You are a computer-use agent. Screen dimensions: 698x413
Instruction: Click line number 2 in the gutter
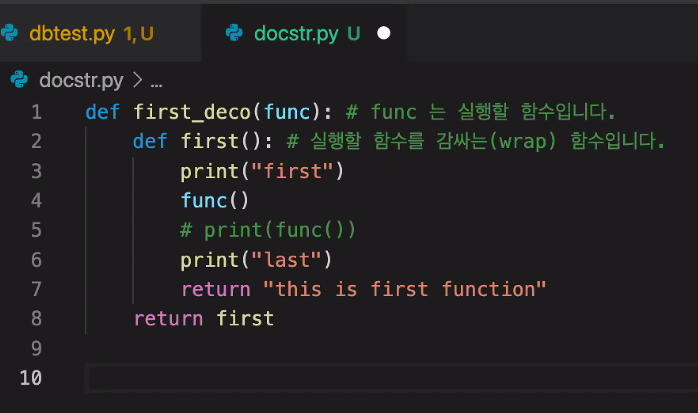click(x=37, y=141)
